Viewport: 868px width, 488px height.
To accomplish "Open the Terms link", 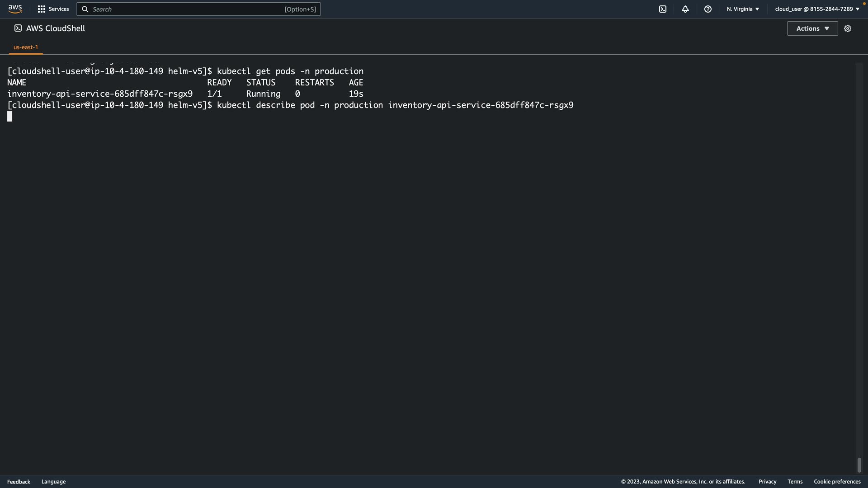I will (x=795, y=482).
